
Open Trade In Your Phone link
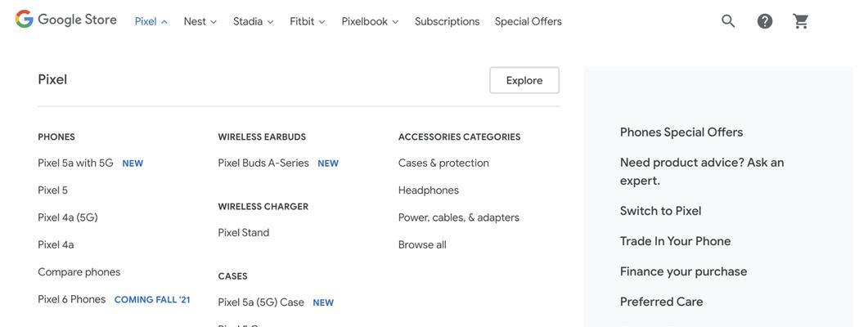675,240
